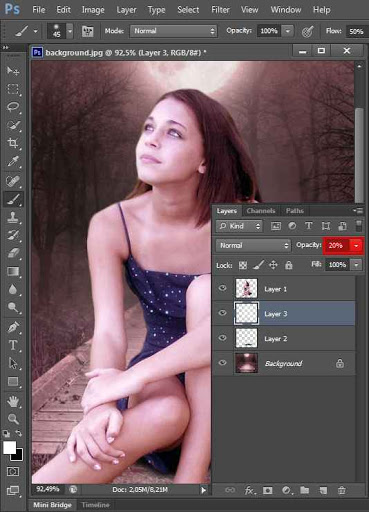Screen dimensions: 369x512
Task: Create new fill or adjustment layer
Action: point(286,490)
